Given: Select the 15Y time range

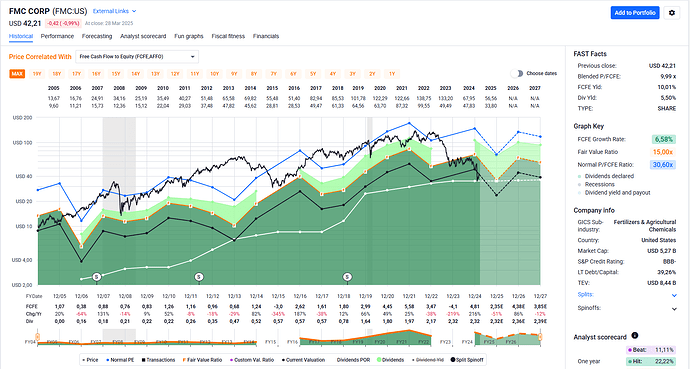Looking at the screenshot, I should [x=116, y=73].
